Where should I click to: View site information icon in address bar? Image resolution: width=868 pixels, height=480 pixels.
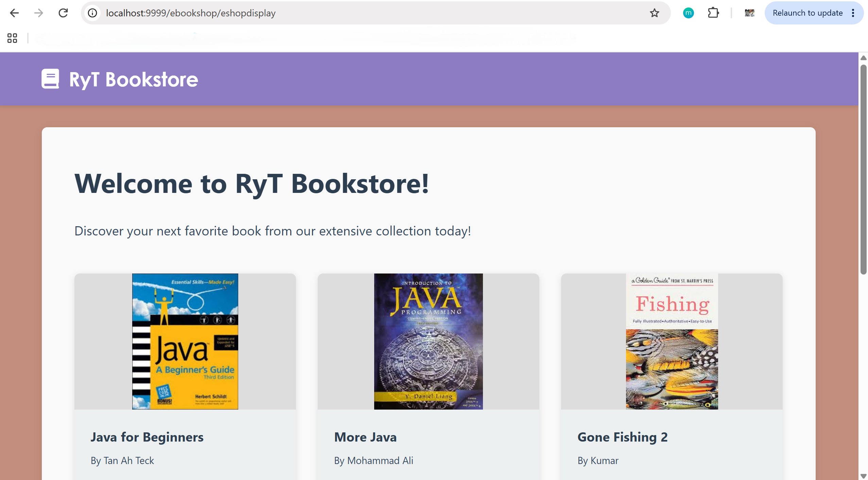pyautogui.click(x=92, y=13)
